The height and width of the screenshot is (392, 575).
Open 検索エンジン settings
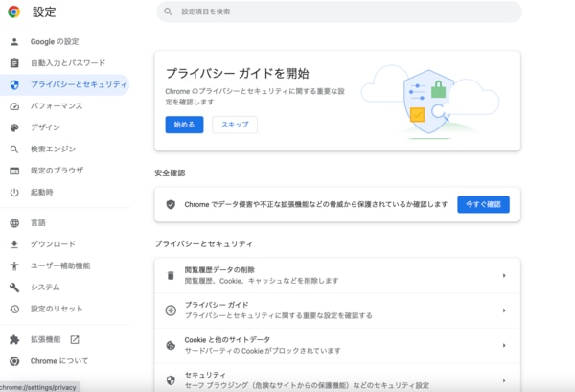[53, 149]
